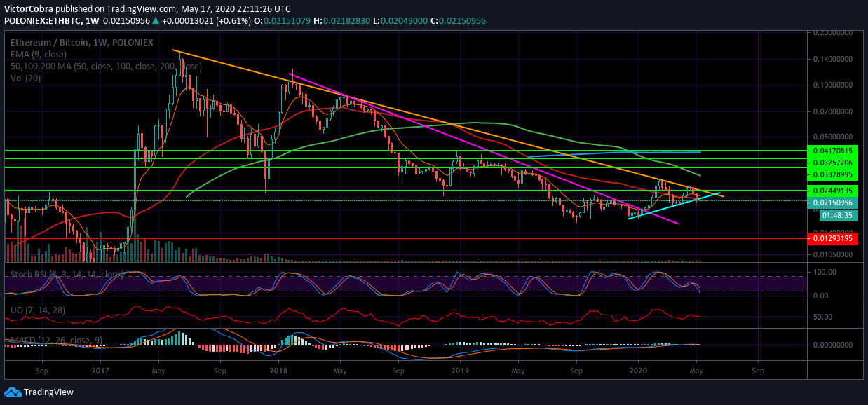Click the green up-arrow beside the price 0.02150956
Screen dimensions: 868x405
(x=155, y=20)
